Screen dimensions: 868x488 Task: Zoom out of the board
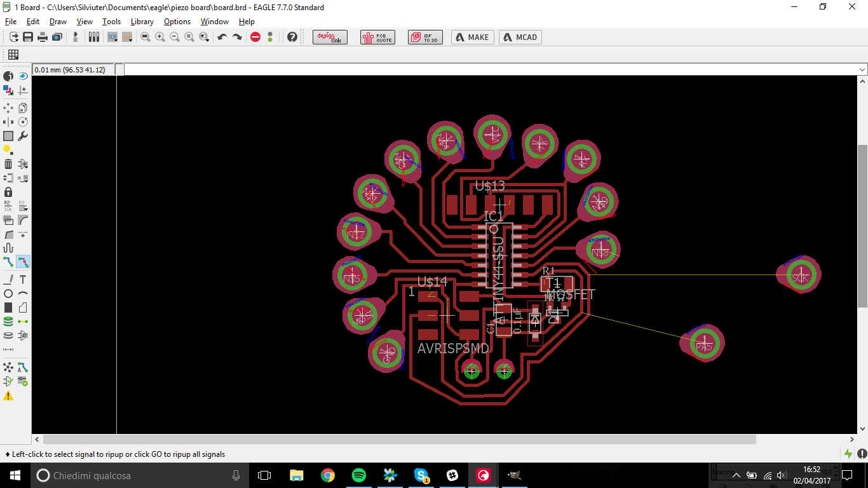pyautogui.click(x=175, y=37)
